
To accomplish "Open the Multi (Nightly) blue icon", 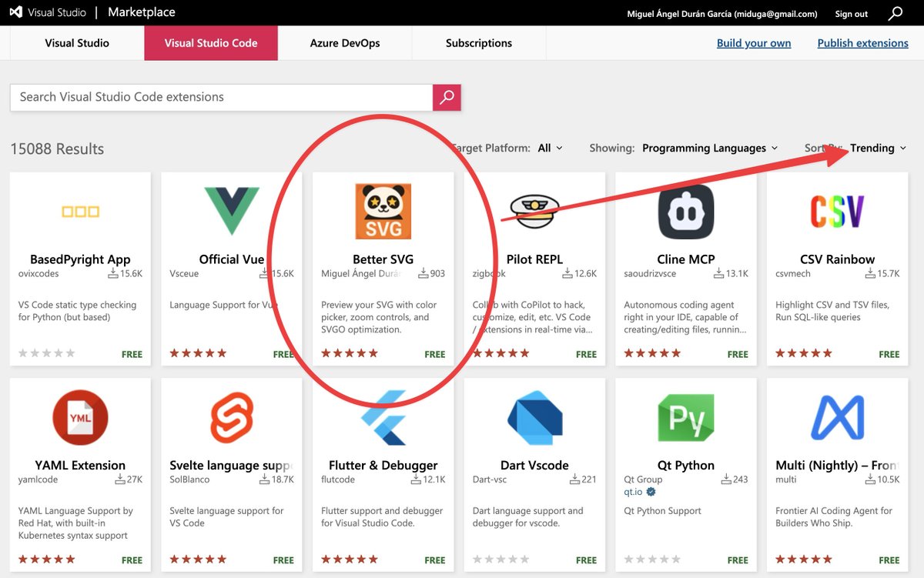I will coord(838,418).
